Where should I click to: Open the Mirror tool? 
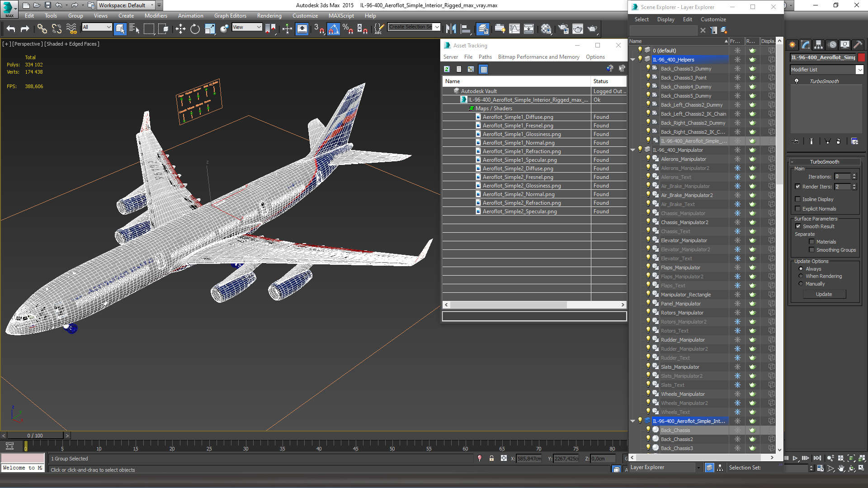coord(451,29)
